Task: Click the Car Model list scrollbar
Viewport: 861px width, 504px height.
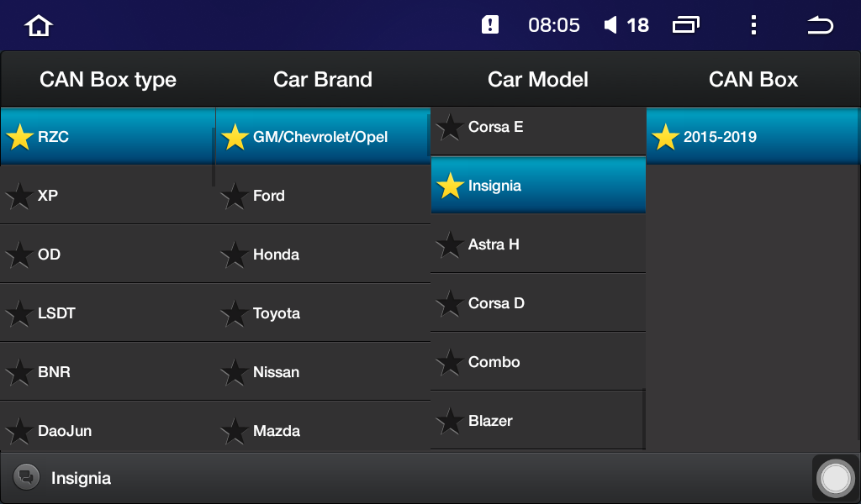Action: [643, 418]
